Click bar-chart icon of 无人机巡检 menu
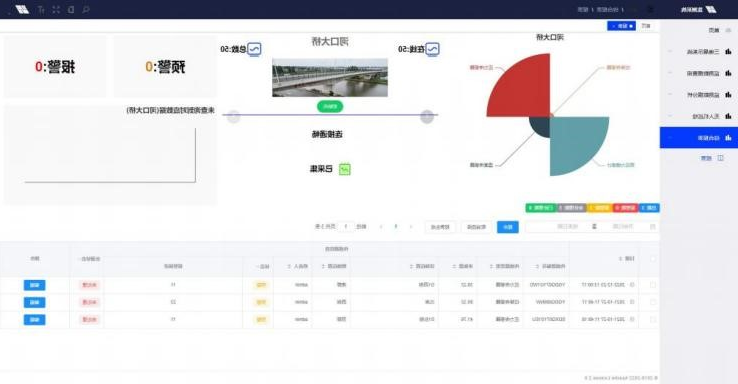The image size is (738, 384). point(728,116)
